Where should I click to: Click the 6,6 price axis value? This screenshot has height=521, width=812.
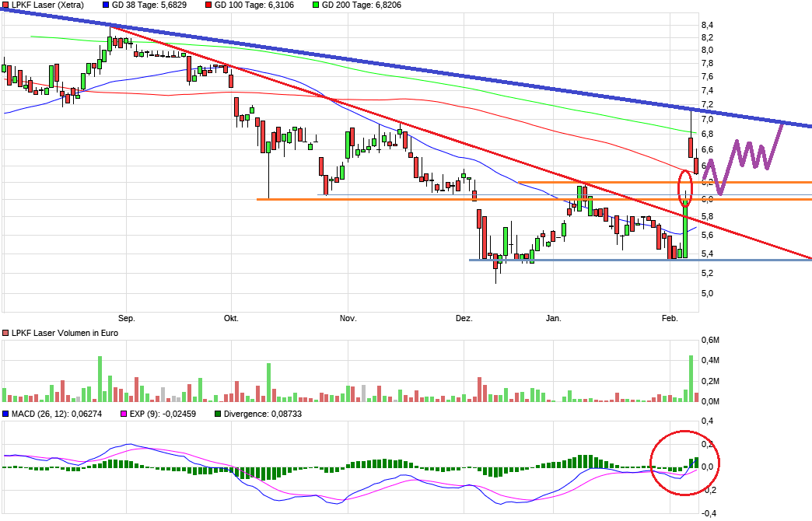[708, 149]
